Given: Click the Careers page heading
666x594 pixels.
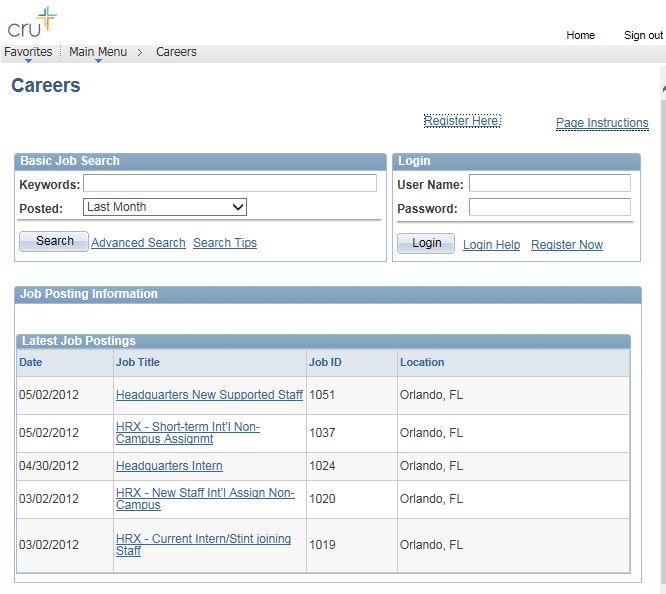Looking at the screenshot, I should tap(45, 85).
